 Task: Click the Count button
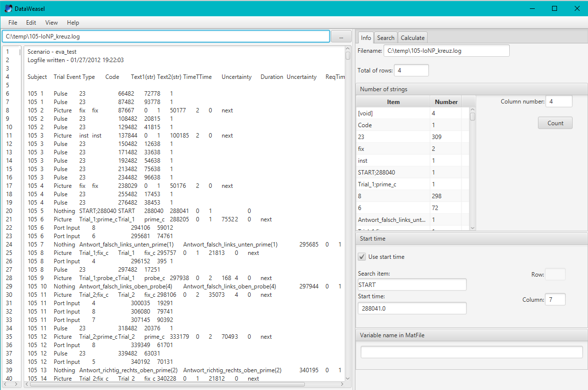pyautogui.click(x=555, y=123)
